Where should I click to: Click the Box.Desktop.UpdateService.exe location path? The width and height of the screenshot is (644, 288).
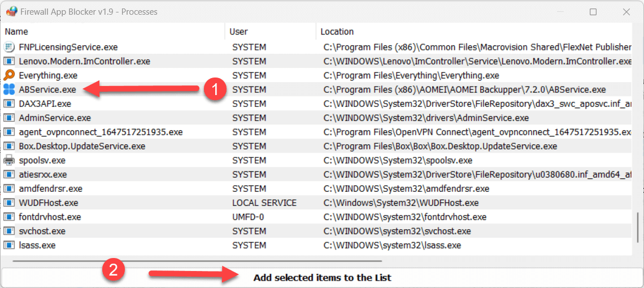pos(440,146)
